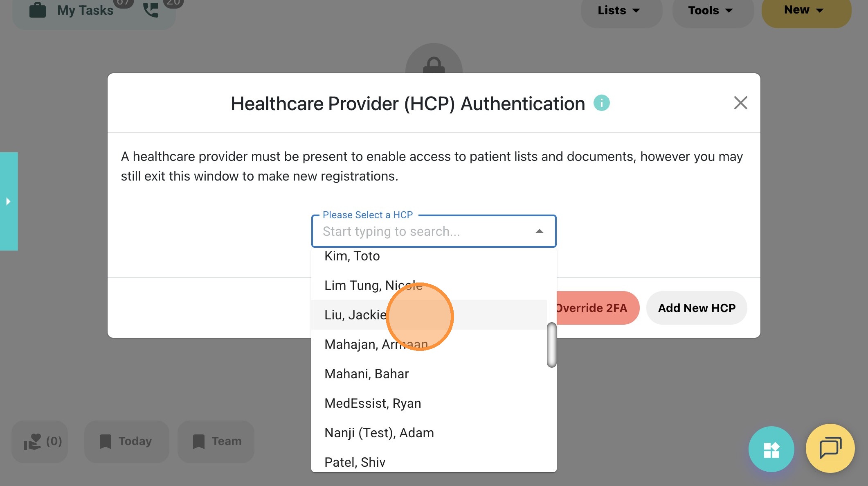
Task: Open the Lists dropdown menu
Action: (x=618, y=10)
